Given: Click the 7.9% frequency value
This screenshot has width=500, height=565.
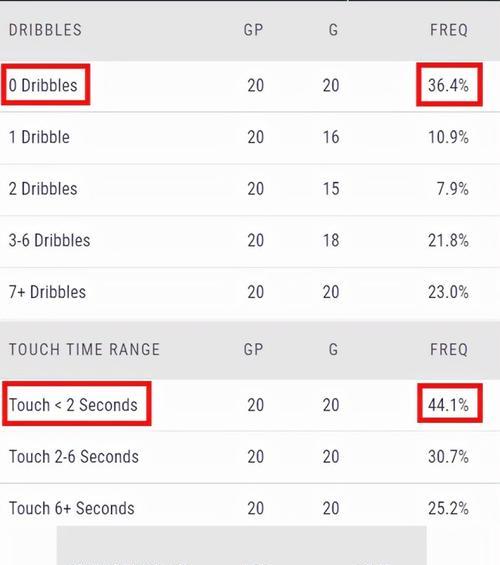Looking at the screenshot, I should tap(452, 188).
